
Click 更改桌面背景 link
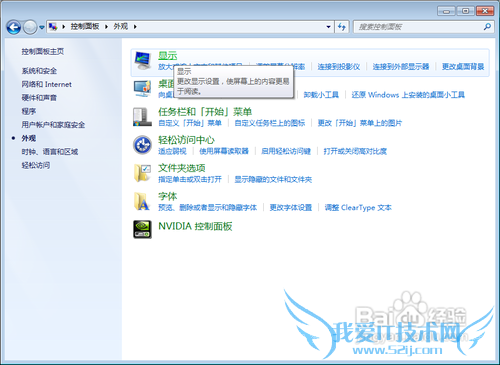click(463, 67)
